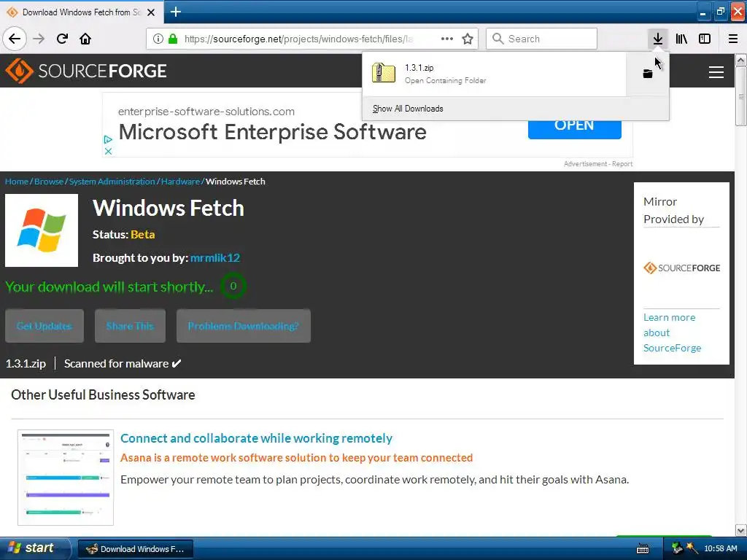Click the Windows Fetch project logo
Screen dimensions: 747x560
(42, 230)
